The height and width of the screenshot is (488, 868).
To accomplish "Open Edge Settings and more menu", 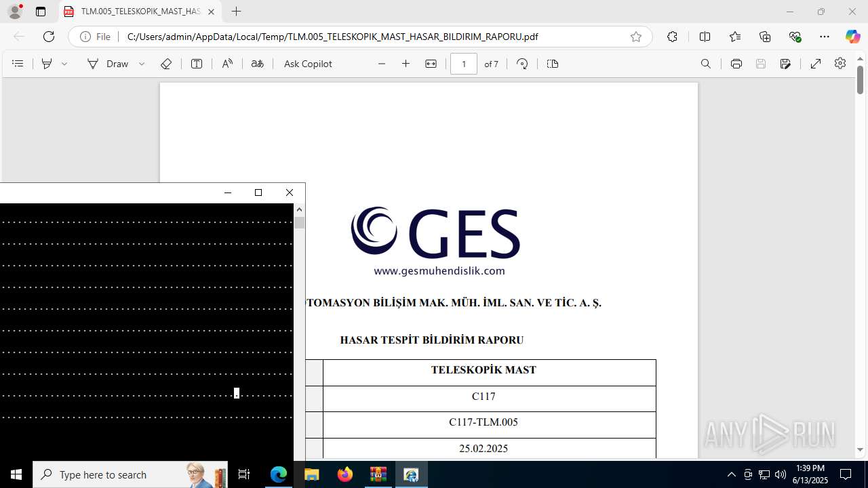I will [825, 37].
